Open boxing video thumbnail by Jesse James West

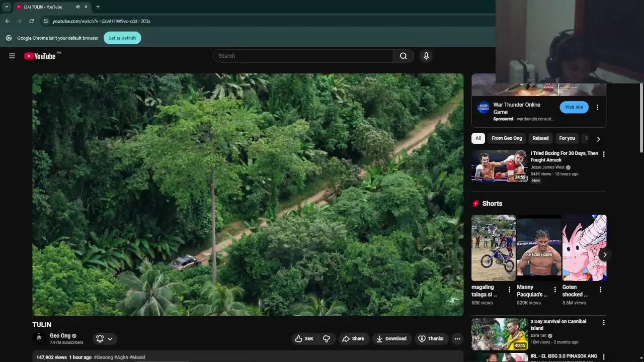(499, 166)
